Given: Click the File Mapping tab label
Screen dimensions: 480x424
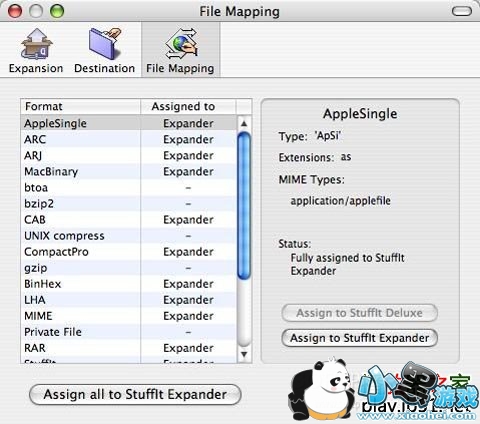Looking at the screenshot, I should [x=180, y=68].
